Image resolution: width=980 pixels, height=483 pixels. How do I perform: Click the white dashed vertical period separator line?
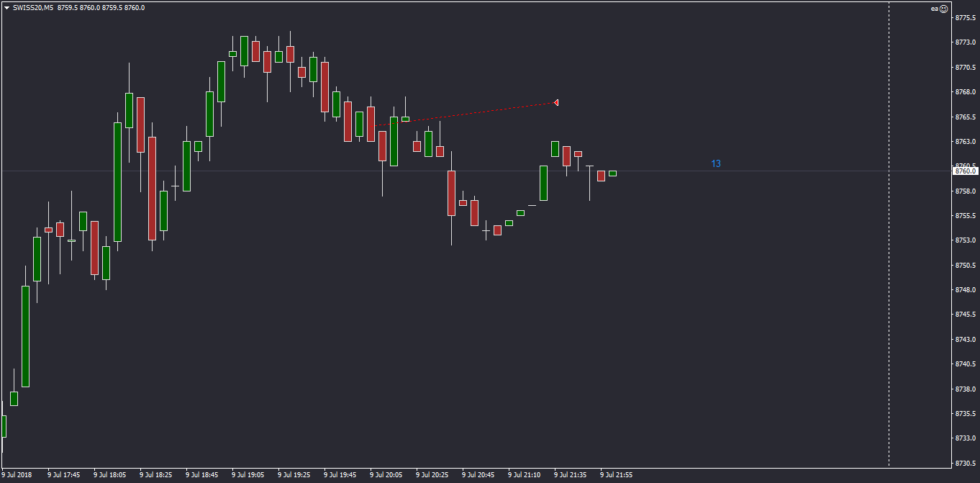pos(889,234)
